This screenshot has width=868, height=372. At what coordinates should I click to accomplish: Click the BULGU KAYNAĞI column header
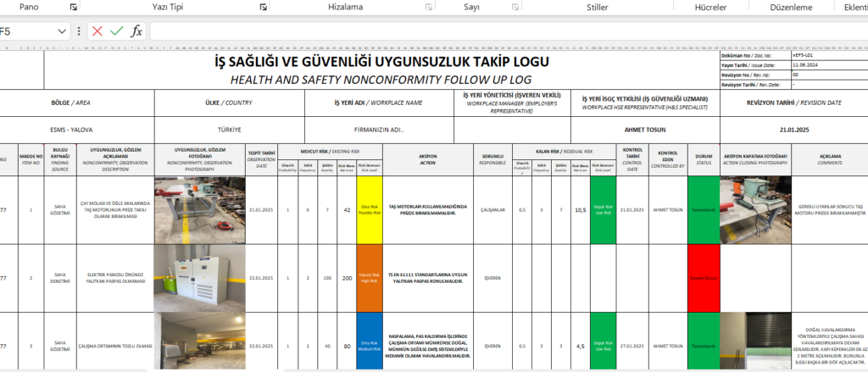[x=60, y=159]
